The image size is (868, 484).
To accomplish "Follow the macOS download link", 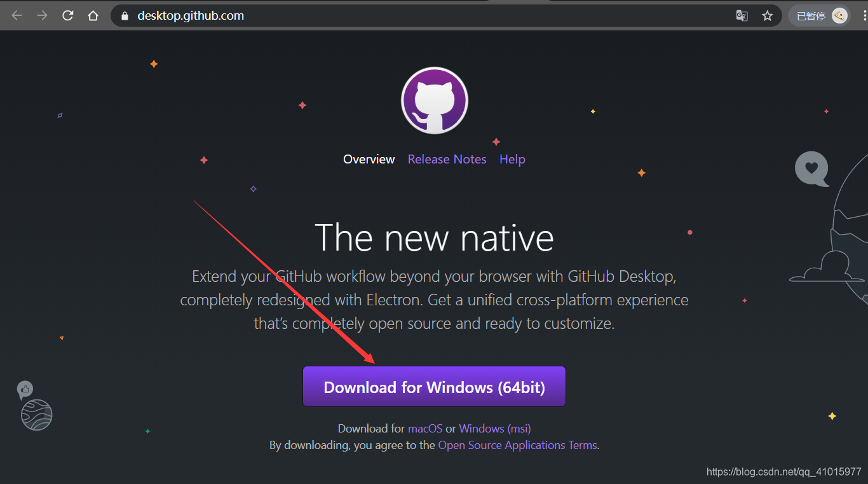I will [425, 429].
